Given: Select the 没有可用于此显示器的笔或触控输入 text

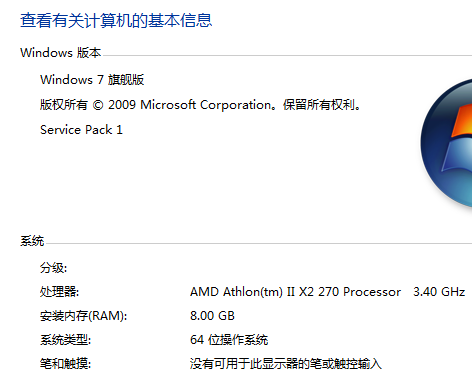Looking at the screenshot, I should pyautogui.click(x=286, y=363).
